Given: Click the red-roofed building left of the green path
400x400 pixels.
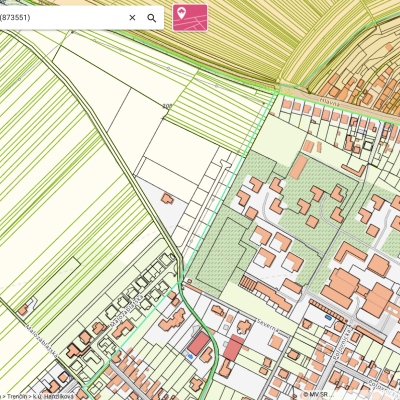Looking at the screenshot, I should point(199,343).
